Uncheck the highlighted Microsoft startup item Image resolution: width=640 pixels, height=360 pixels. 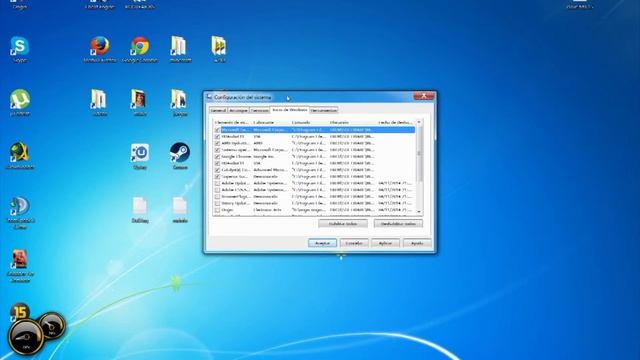tap(217, 130)
